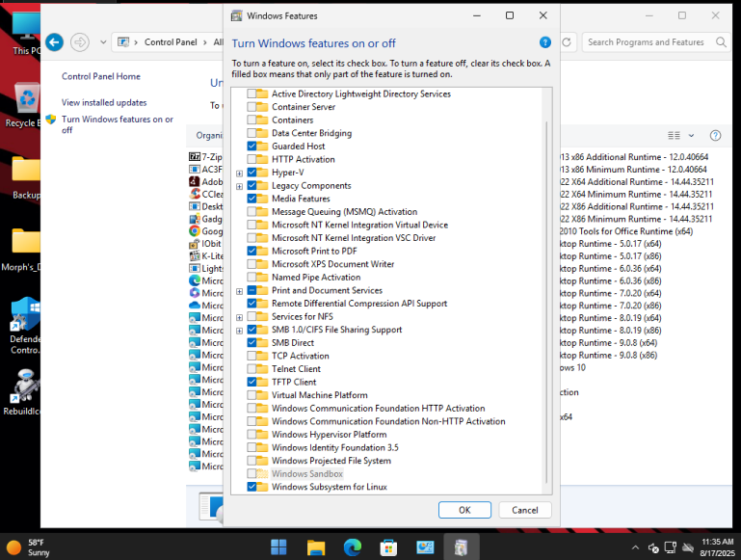Select Media Features row label
The image size is (741, 560).
[301, 199]
